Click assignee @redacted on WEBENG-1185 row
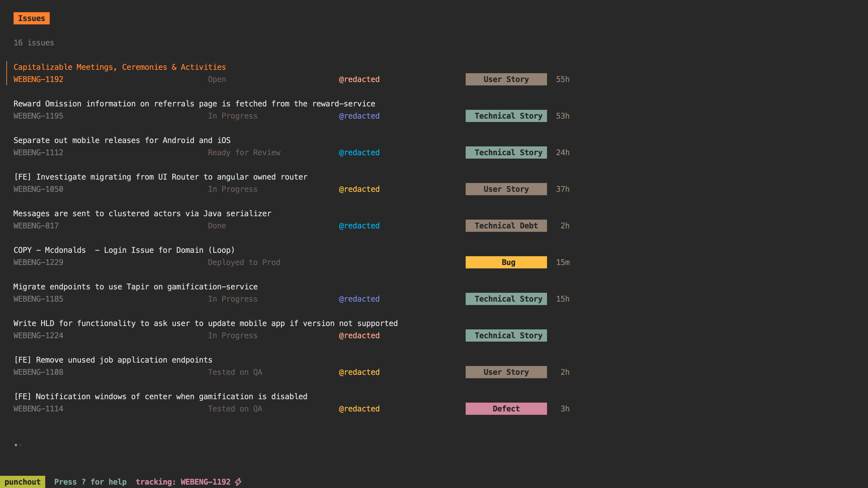This screenshot has height=488, width=868. [359, 299]
